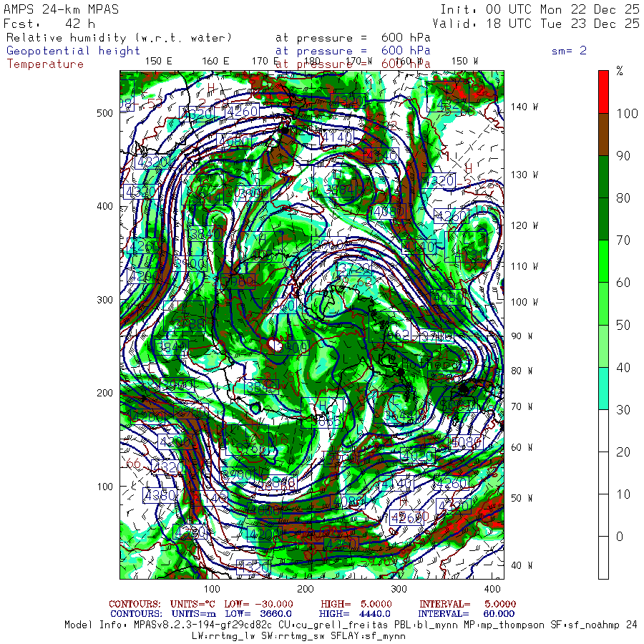
Task: Select the pale green 40–50% legend band
Action: [603, 346]
